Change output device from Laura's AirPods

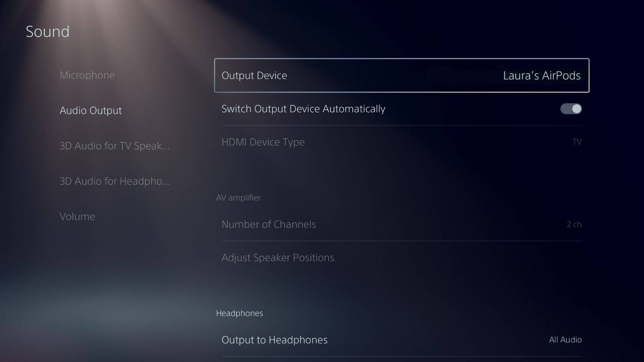542,75
